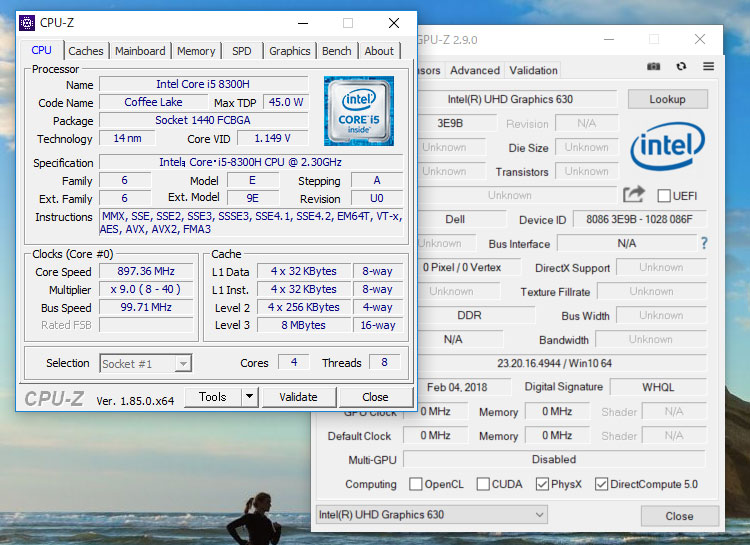The height and width of the screenshot is (545, 750).
Task: Click the Revision value U0 in CPU-Z
Action: 377,198
